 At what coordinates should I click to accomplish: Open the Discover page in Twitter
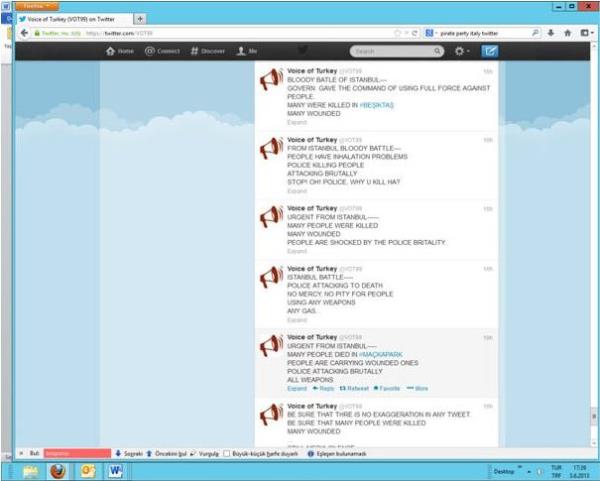[x=208, y=51]
